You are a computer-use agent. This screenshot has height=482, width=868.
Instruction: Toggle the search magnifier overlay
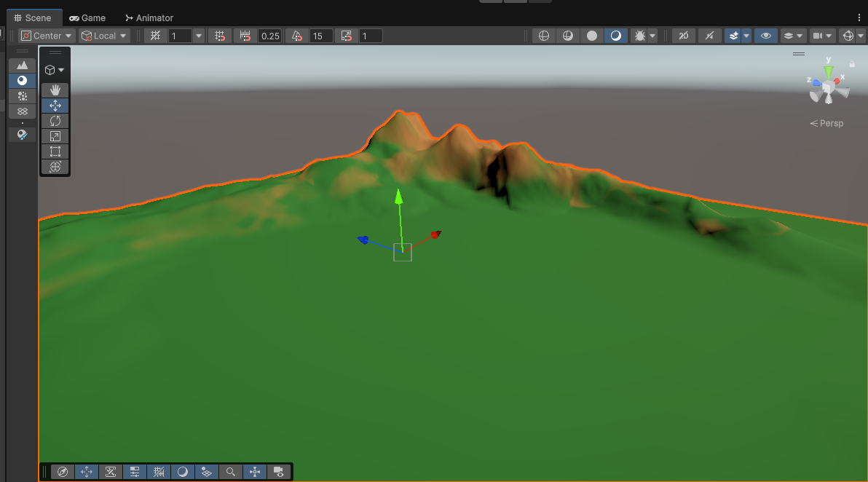[x=231, y=472]
